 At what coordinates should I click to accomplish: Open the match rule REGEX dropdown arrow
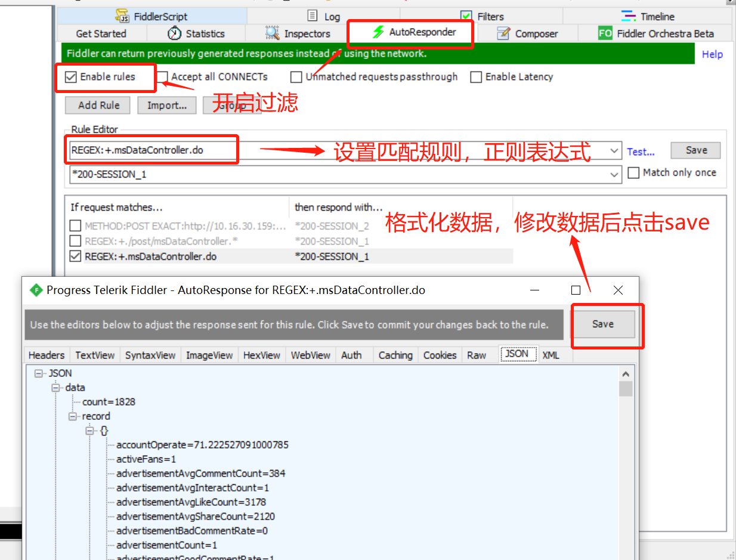click(615, 151)
